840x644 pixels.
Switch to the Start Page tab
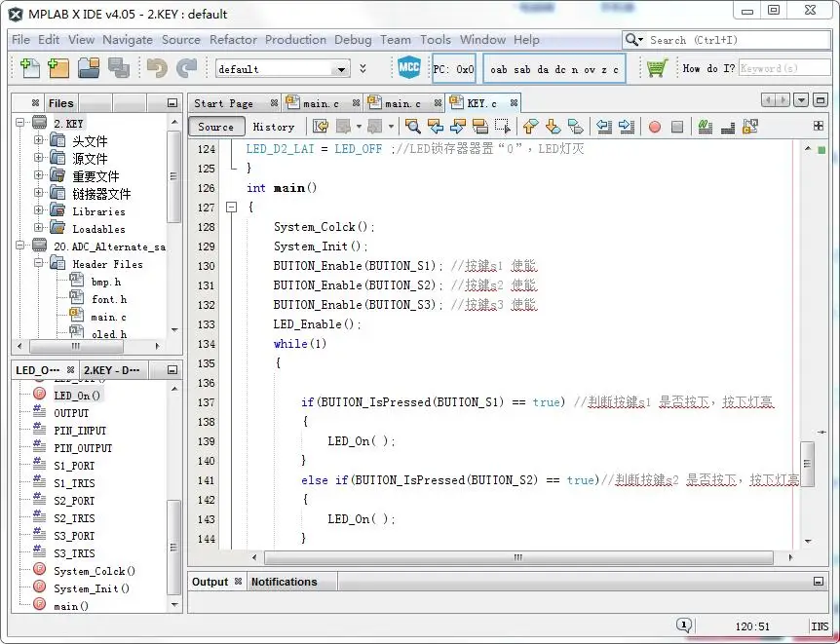[x=223, y=103]
